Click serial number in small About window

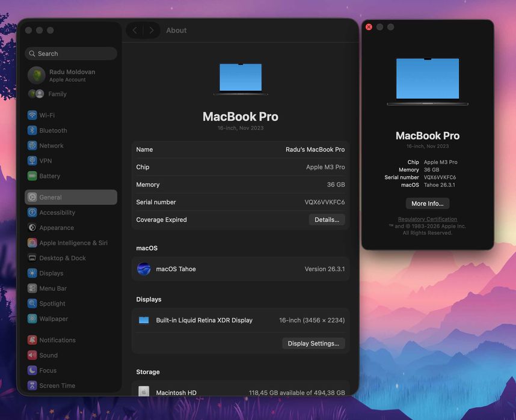[440, 177]
